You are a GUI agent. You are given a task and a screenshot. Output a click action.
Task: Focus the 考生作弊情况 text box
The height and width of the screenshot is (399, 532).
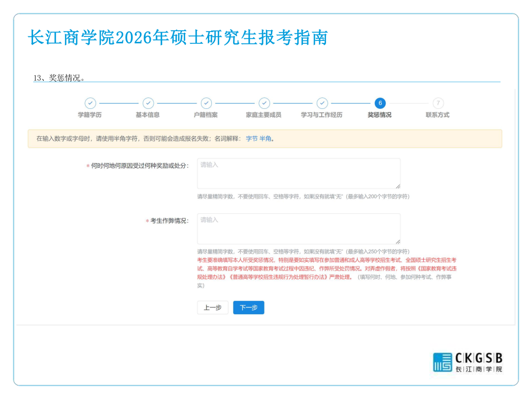click(299, 229)
